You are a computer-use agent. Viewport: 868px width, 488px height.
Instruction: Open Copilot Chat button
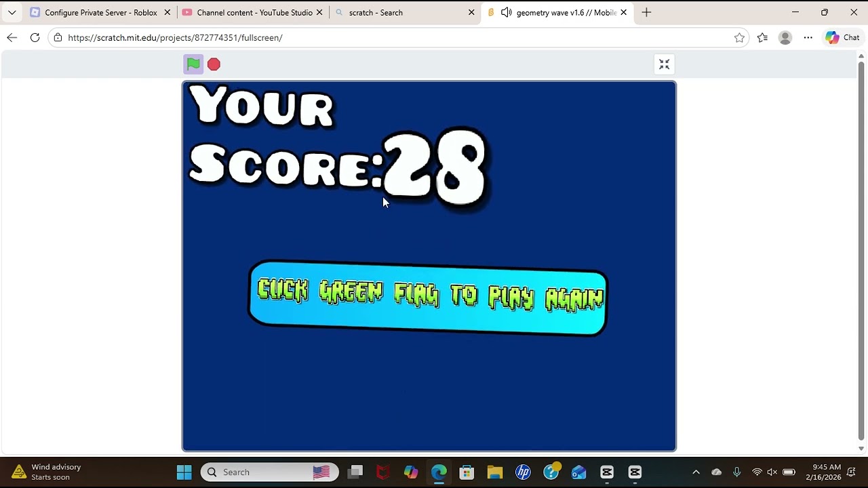(x=842, y=38)
